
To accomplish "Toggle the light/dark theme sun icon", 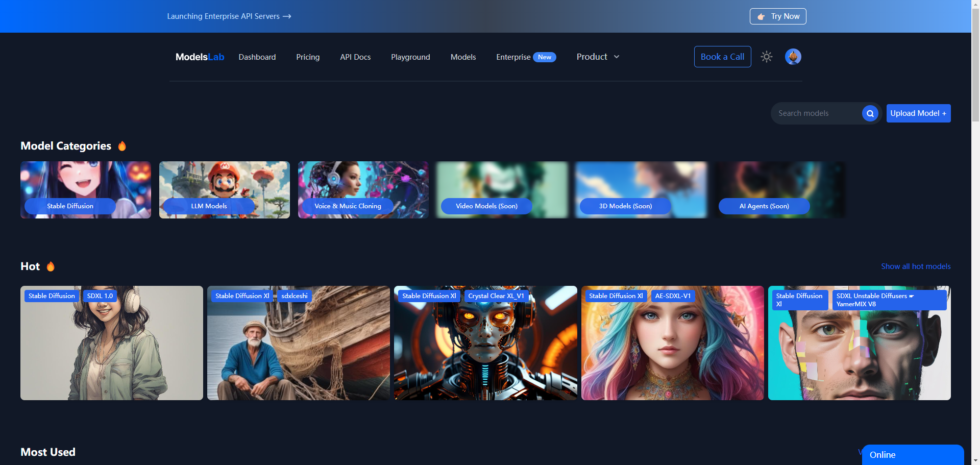I will click(766, 57).
